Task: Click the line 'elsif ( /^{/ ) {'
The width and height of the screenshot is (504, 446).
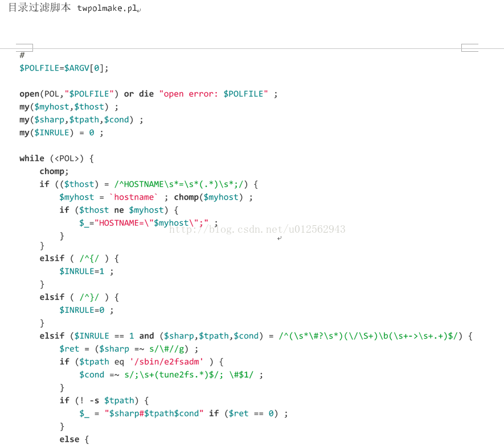Action: point(79,258)
